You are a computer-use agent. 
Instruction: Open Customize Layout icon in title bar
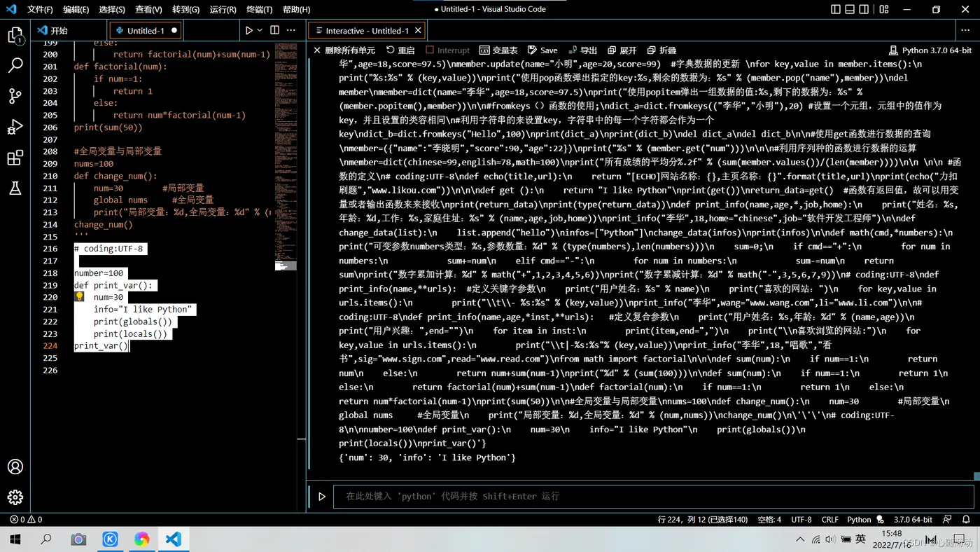tap(884, 9)
